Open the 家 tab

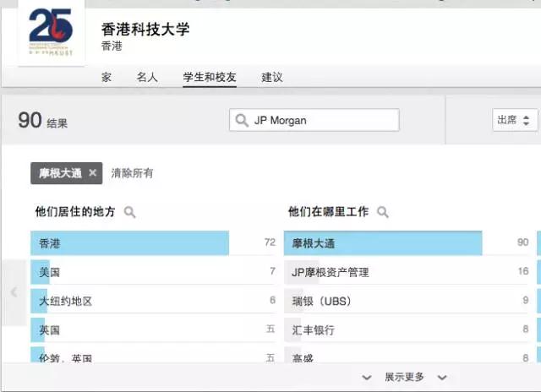pos(107,77)
